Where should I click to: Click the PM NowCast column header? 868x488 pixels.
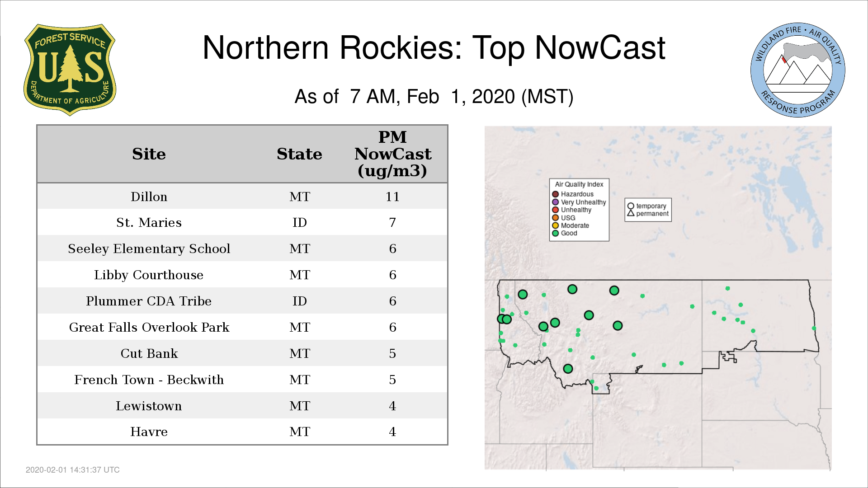pos(392,154)
